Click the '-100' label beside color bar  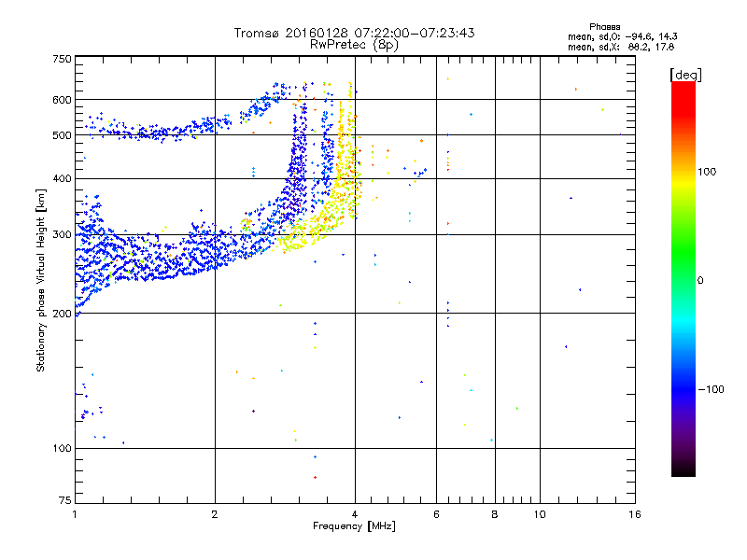click(x=711, y=389)
